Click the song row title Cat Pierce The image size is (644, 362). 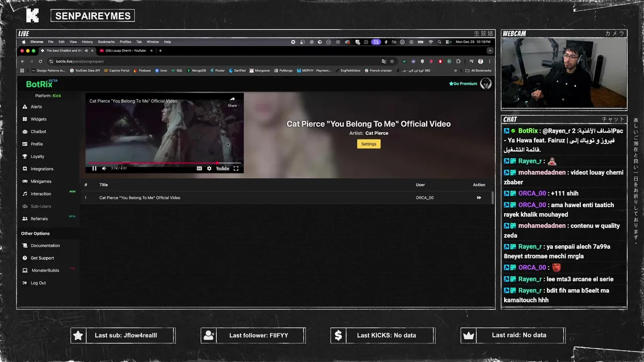pos(139,198)
